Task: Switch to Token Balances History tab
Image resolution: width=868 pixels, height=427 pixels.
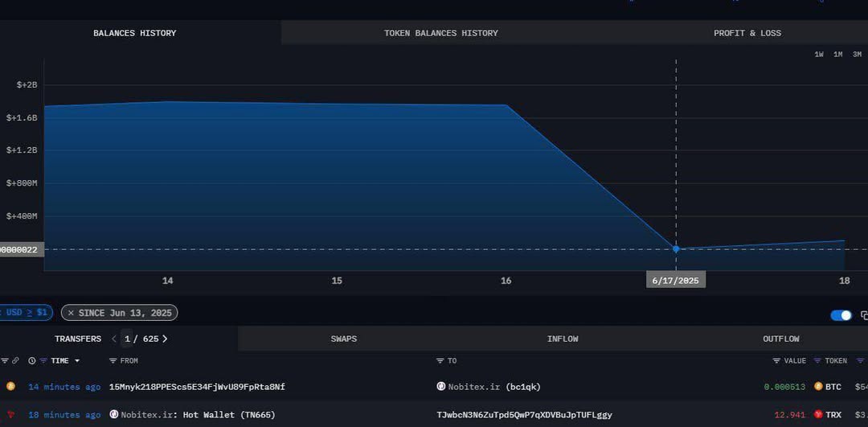Action: [440, 33]
